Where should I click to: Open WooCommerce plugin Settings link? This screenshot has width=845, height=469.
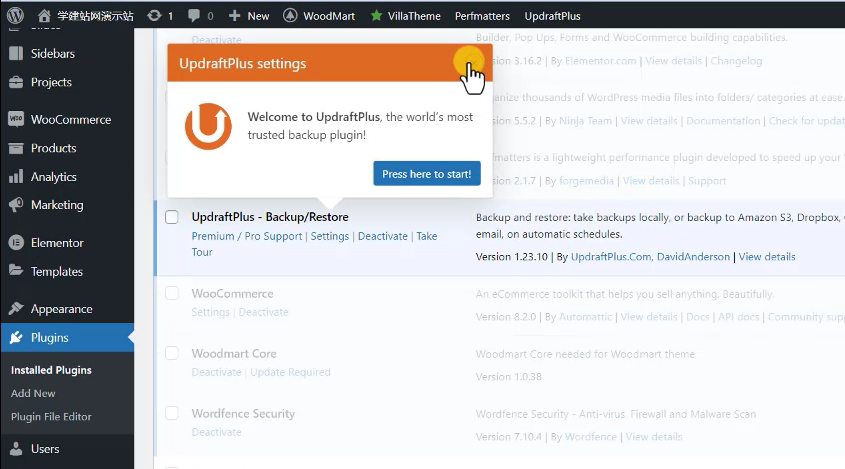click(210, 312)
